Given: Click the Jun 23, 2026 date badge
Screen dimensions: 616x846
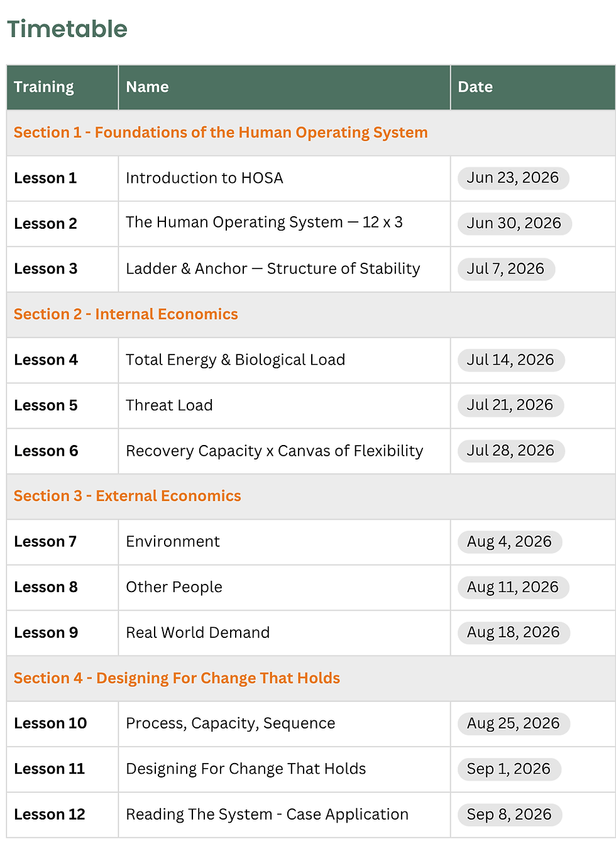Looking at the screenshot, I should coord(513,178).
